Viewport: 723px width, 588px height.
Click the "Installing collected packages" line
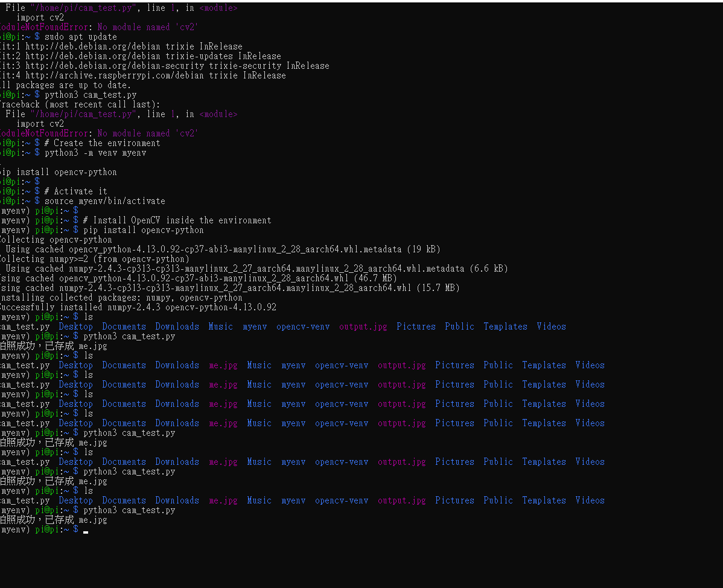point(121,298)
